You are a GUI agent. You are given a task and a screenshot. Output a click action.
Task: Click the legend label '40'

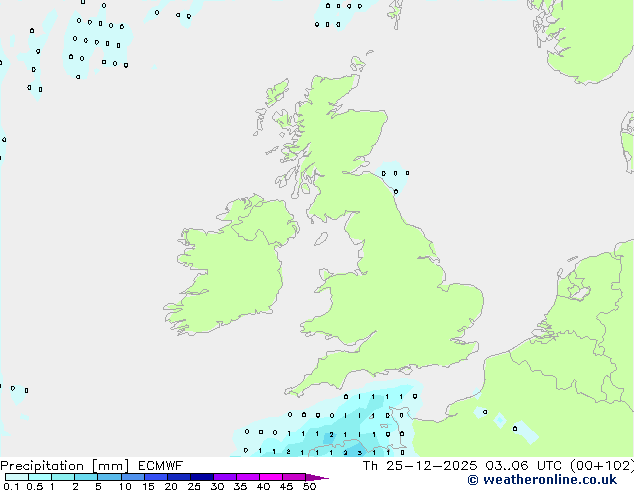(263, 486)
